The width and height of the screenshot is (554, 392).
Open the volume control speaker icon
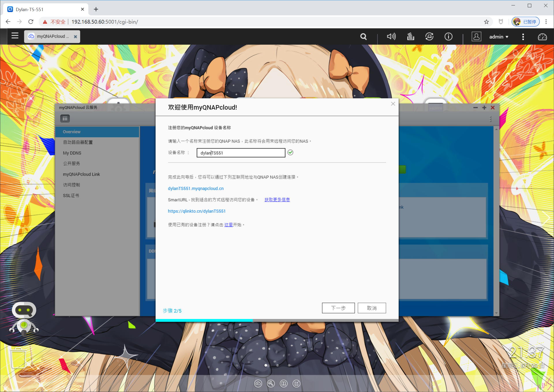(391, 37)
